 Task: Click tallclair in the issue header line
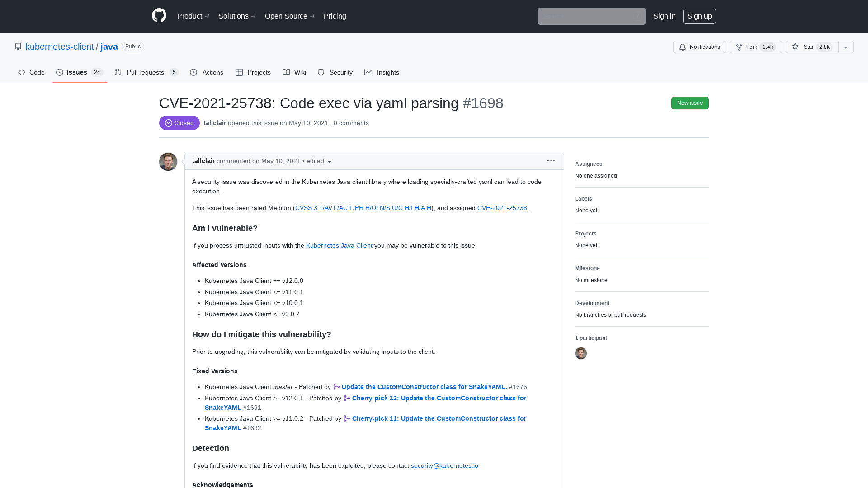[x=215, y=123]
